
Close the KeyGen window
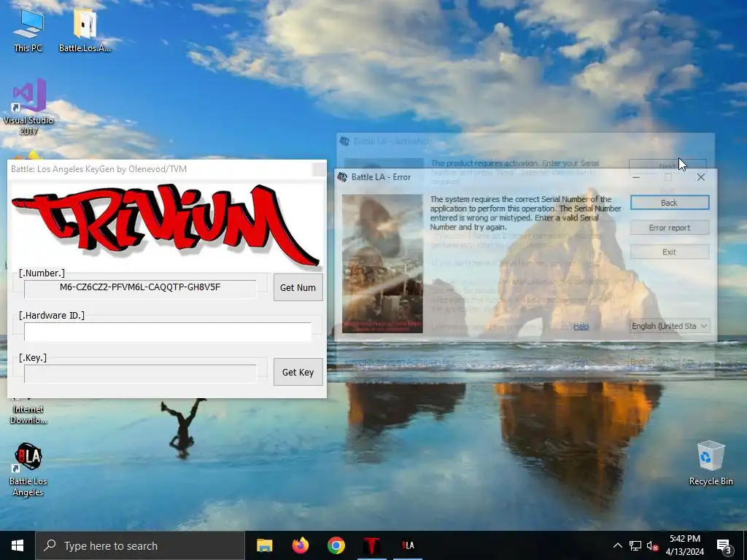[319, 169]
